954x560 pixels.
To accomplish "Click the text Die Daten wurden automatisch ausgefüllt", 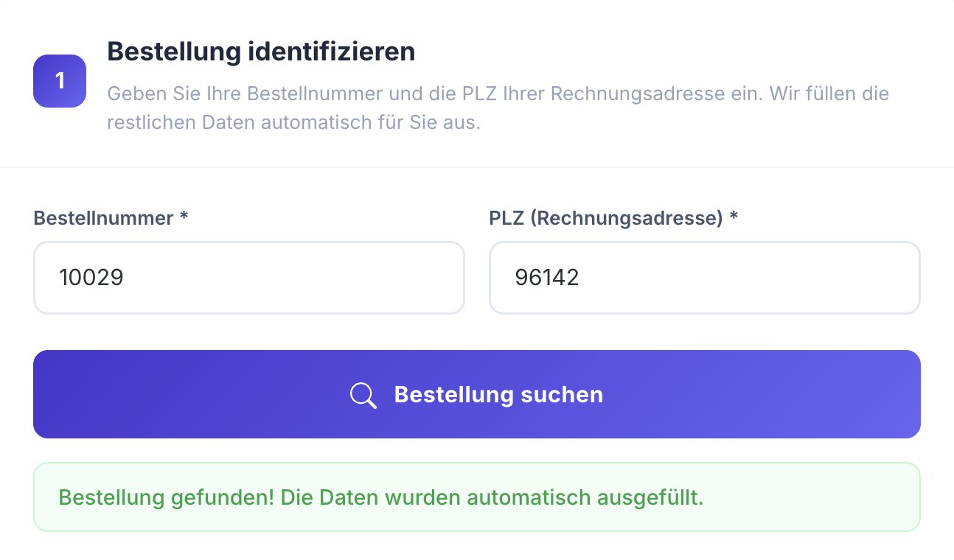I will click(492, 497).
